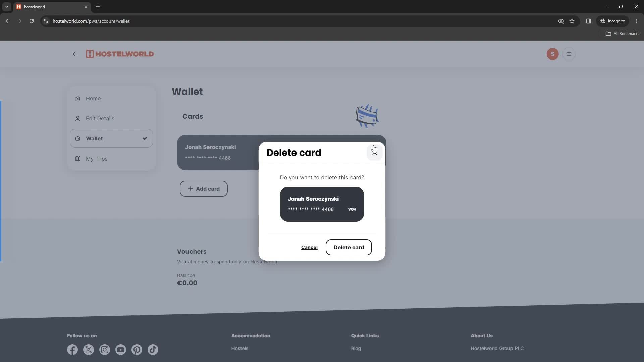Click the Balance €0.00 value
Screen dimensions: 644x362
(x=187, y=283)
